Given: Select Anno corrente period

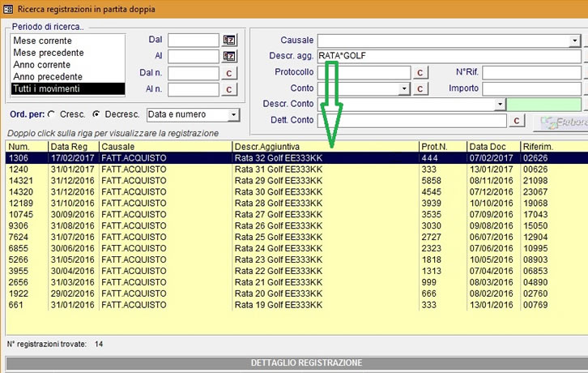Looking at the screenshot, I should pyautogui.click(x=67, y=65).
